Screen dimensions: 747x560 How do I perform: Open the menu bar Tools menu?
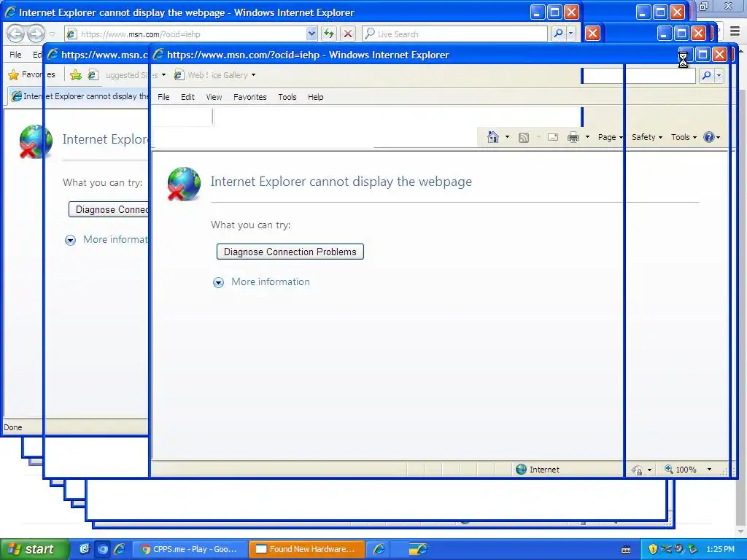pyautogui.click(x=287, y=97)
